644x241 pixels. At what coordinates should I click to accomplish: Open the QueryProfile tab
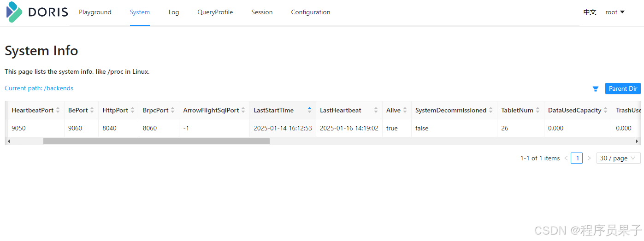click(215, 12)
